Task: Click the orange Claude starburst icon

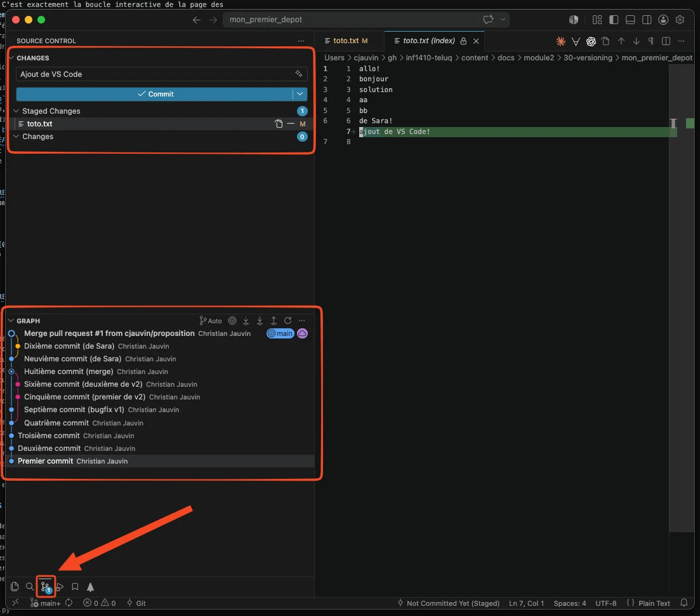Action: pyautogui.click(x=561, y=41)
